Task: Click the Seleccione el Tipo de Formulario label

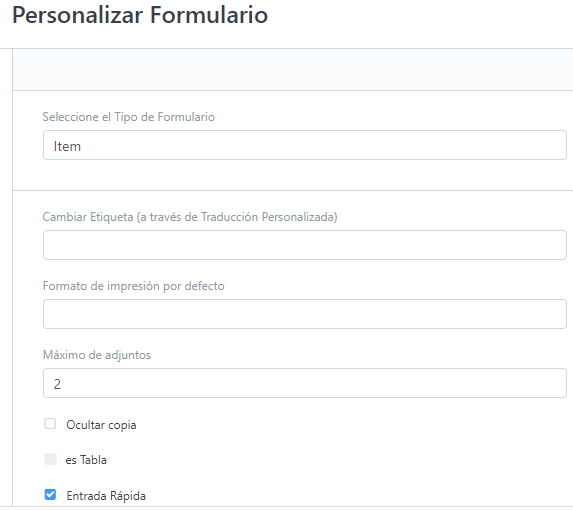Action: [x=129, y=117]
